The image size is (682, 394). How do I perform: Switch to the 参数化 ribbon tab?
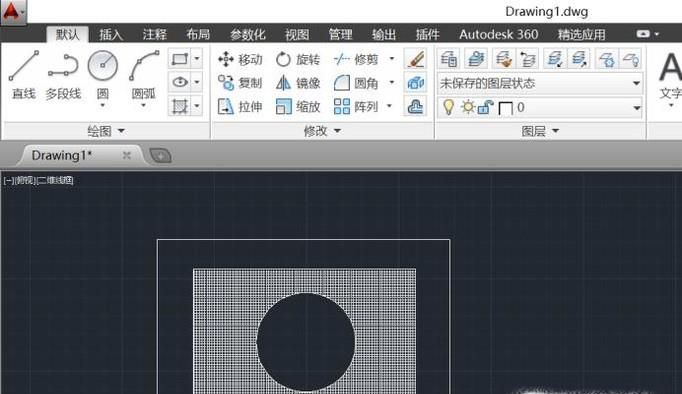point(247,34)
